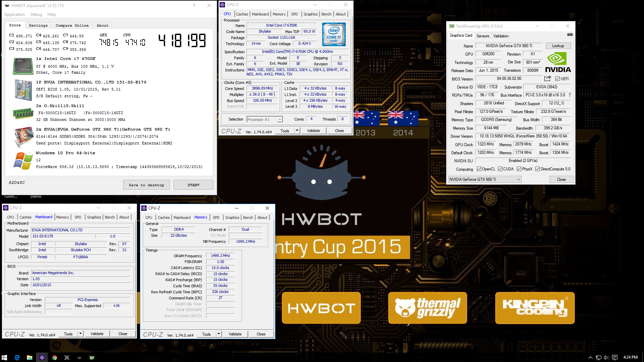
Task: Click Validate in the CPU tab window
Action: pyautogui.click(x=313, y=131)
